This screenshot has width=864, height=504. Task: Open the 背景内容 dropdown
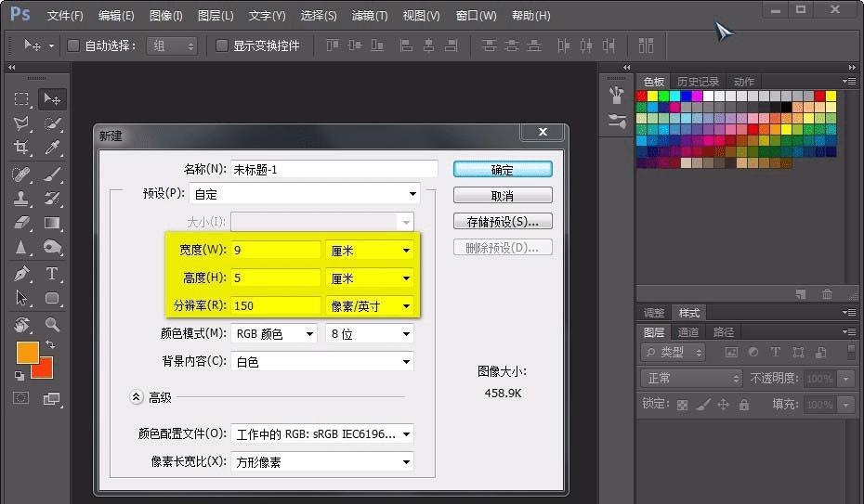(x=322, y=361)
